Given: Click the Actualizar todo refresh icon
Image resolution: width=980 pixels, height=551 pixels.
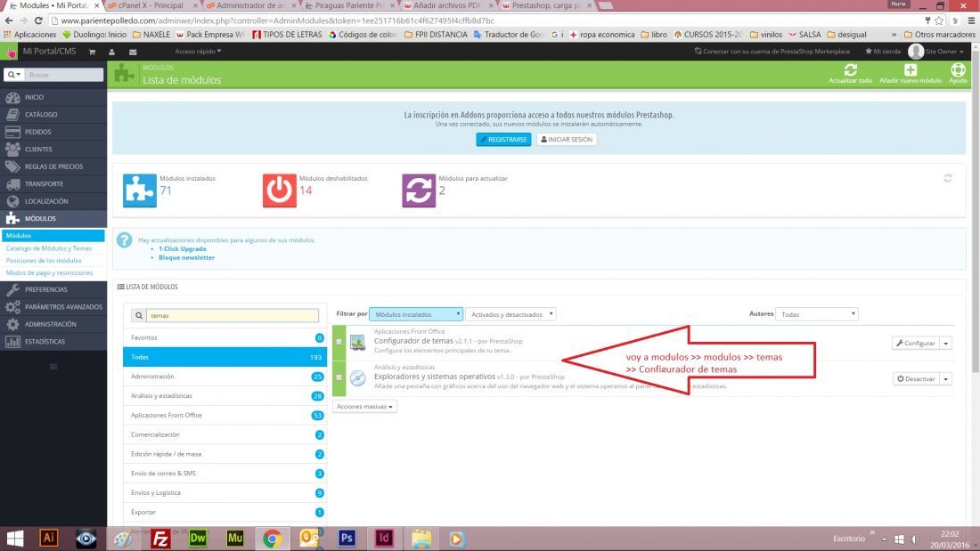Looking at the screenshot, I should pyautogui.click(x=850, y=69).
